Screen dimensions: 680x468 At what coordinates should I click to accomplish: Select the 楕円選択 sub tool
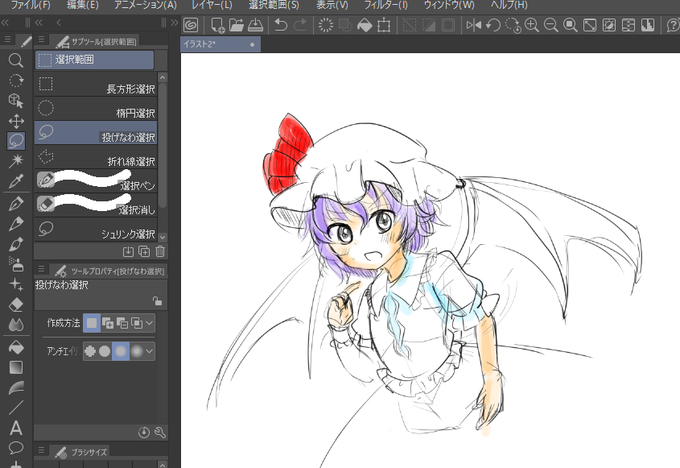(x=95, y=108)
